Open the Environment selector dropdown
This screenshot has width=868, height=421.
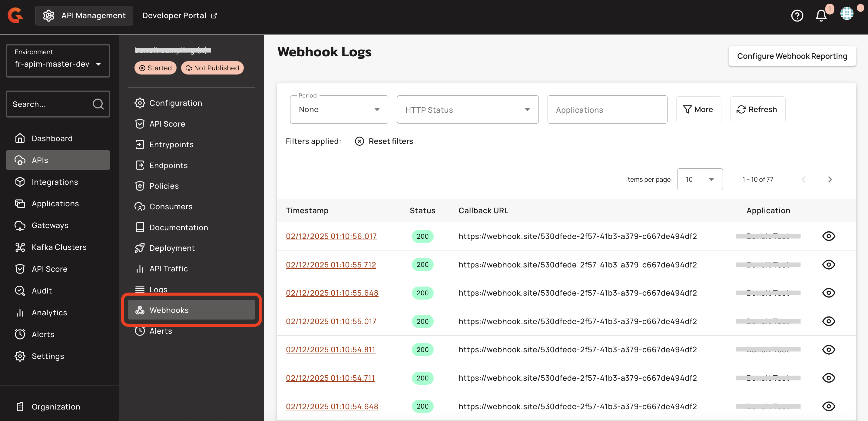pos(58,61)
